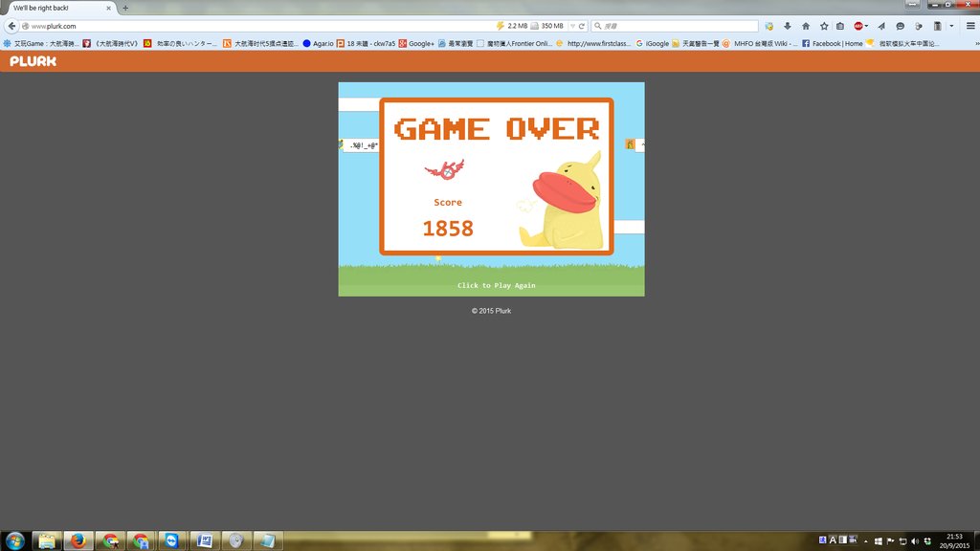Click the browser back arrow button
The width and height of the screenshot is (980, 551).
[11, 26]
